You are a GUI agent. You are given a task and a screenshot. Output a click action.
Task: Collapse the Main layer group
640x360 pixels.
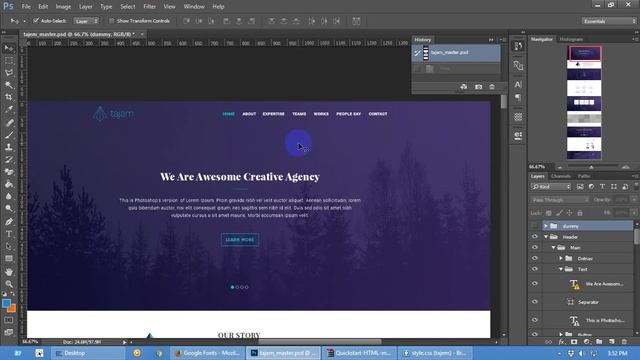tap(553, 247)
